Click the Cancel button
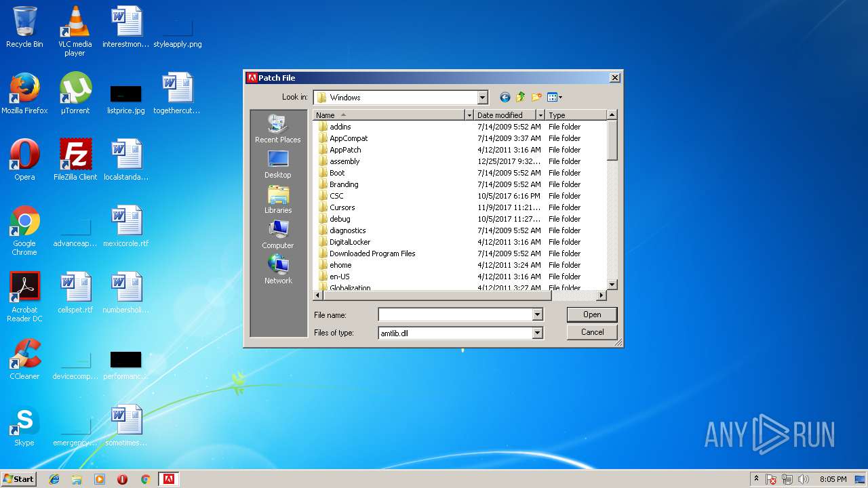This screenshot has width=868, height=488. click(592, 332)
